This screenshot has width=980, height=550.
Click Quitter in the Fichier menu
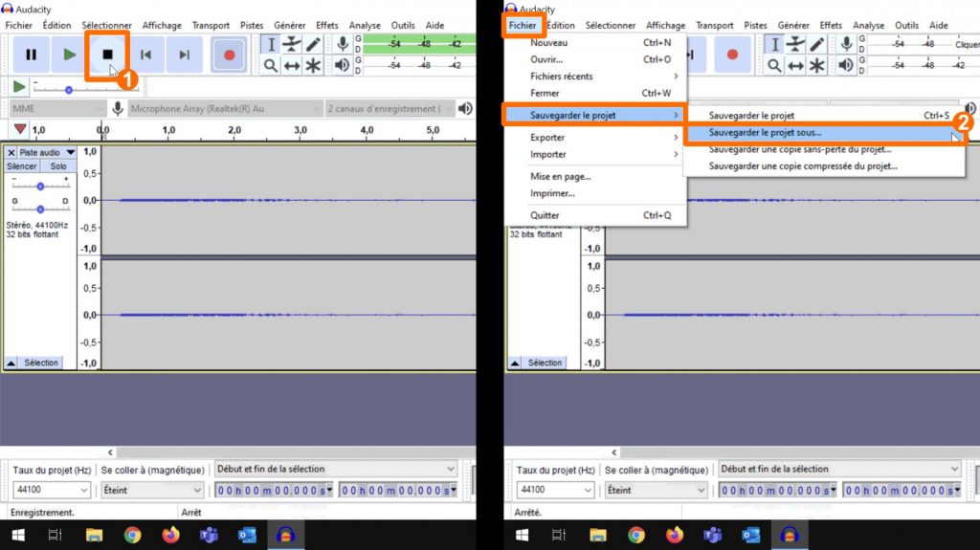point(546,215)
